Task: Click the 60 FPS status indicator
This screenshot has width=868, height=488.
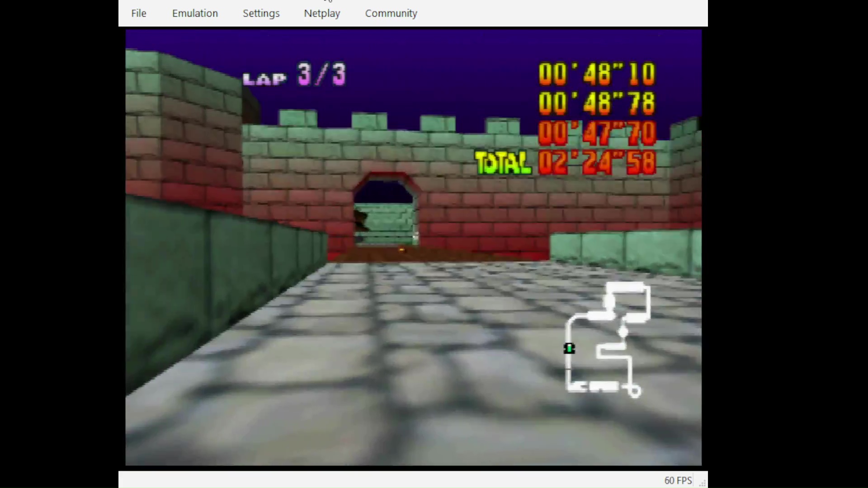Action: pyautogui.click(x=678, y=481)
